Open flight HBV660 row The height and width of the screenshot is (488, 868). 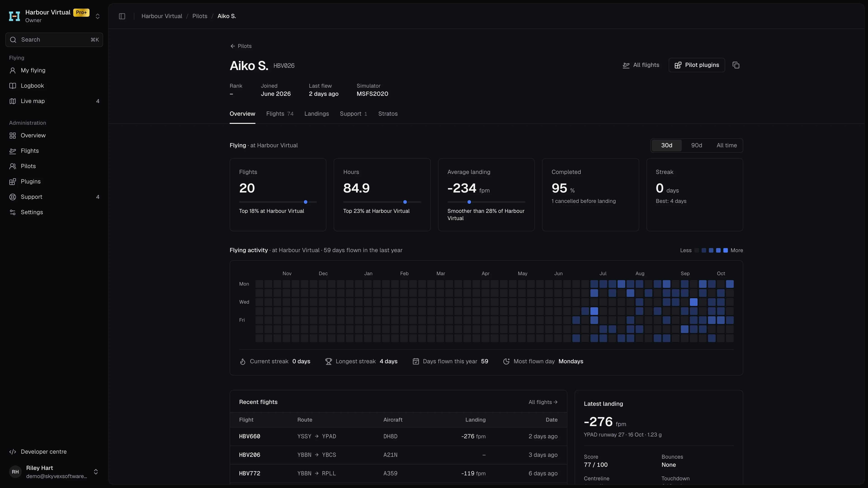pyautogui.click(x=398, y=436)
